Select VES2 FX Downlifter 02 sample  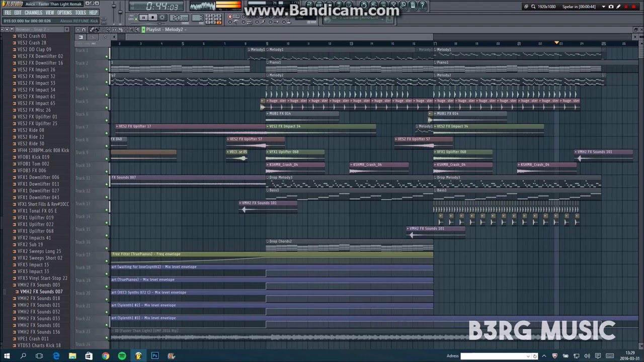[x=40, y=56]
